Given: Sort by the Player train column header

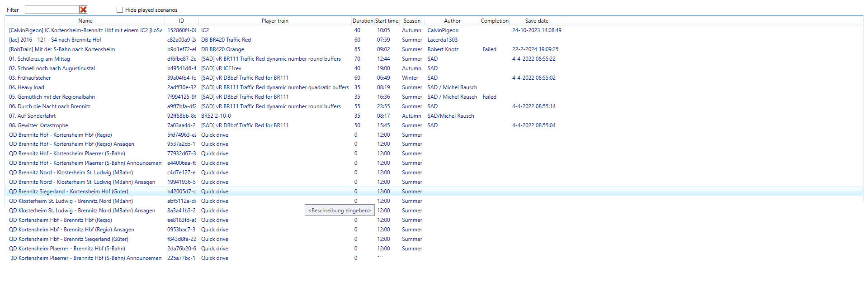Looking at the screenshot, I should click(275, 21).
